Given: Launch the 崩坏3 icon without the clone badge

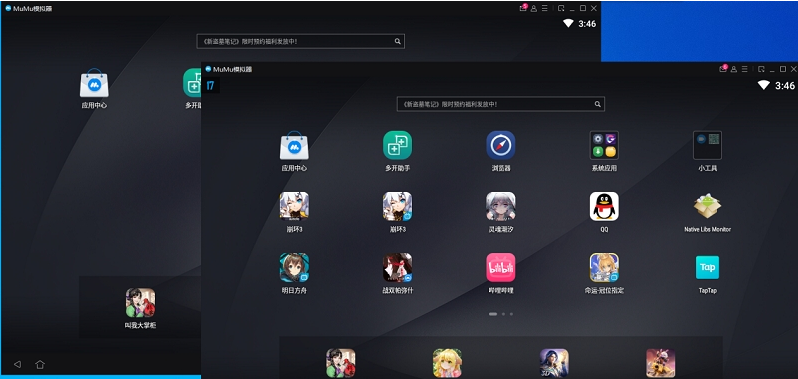Looking at the screenshot, I should (294, 206).
